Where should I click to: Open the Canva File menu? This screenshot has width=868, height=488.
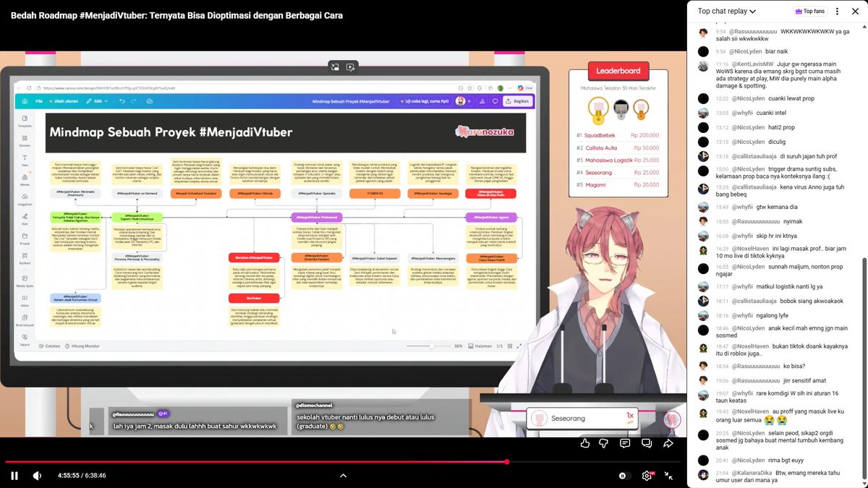(39, 101)
